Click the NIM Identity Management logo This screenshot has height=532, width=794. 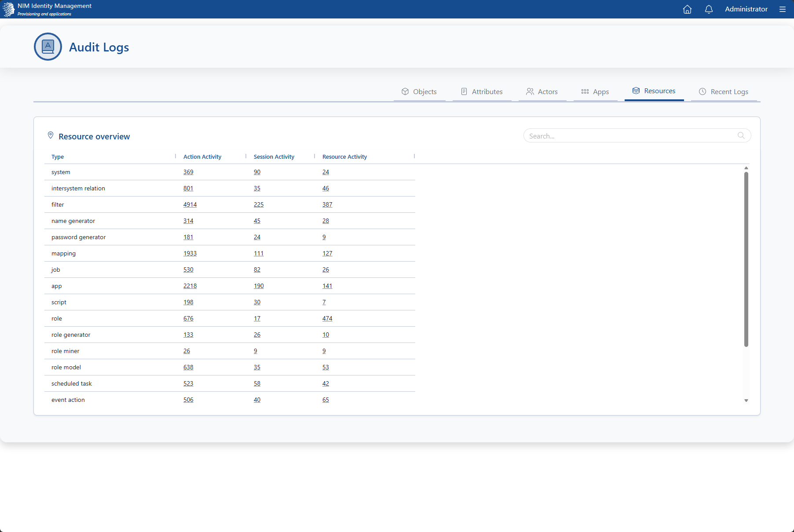(9, 9)
